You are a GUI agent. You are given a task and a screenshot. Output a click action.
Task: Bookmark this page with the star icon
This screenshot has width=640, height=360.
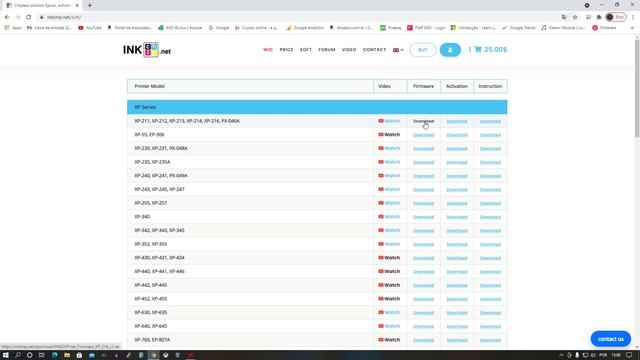point(575,17)
